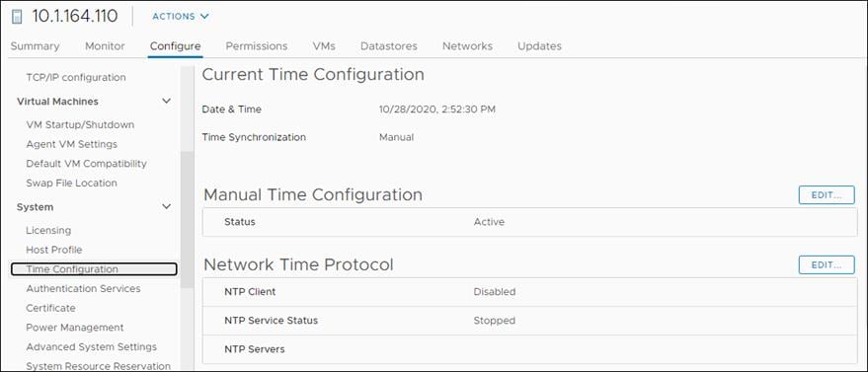Go to the Networks tab

point(467,45)
